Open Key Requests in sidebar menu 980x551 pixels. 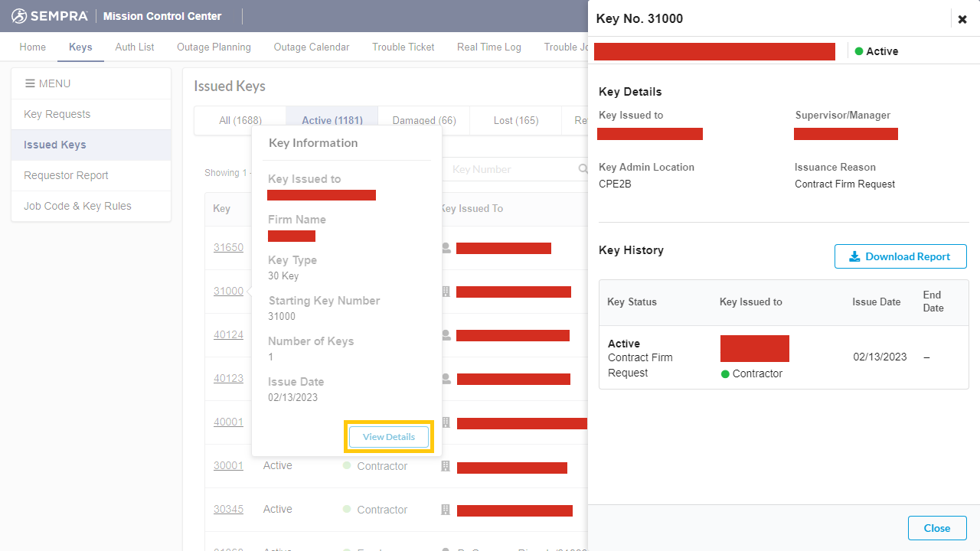point(57,114)
